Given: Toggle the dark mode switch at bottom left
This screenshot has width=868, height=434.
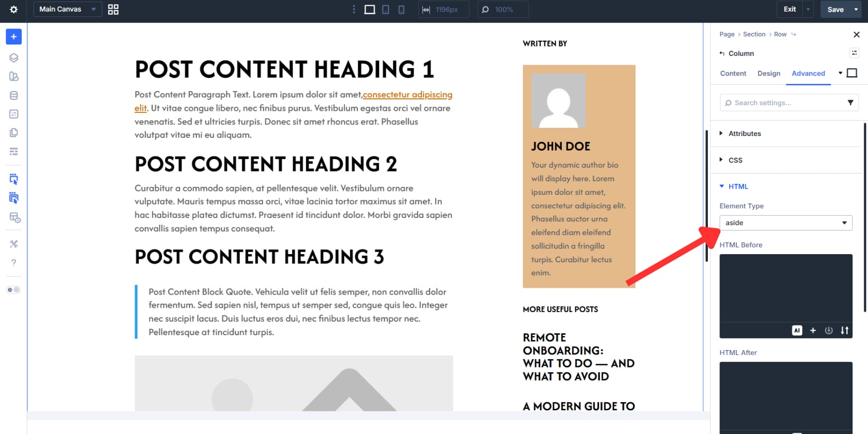Looking at the screenshot, I should (14, 289).
